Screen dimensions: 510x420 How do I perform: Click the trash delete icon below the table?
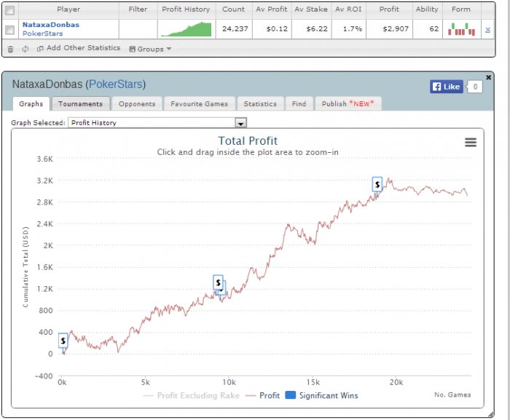click(10, 49)
